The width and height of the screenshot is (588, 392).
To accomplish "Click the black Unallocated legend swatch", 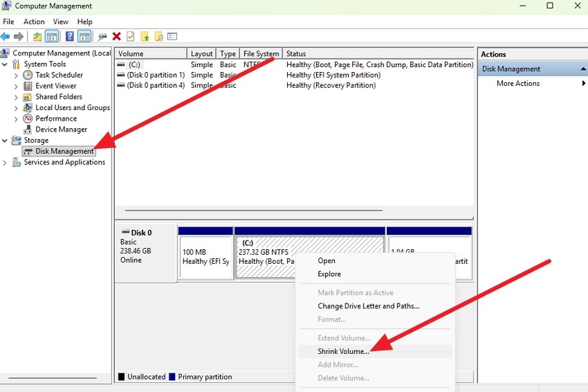I will [x=121, y=377].
